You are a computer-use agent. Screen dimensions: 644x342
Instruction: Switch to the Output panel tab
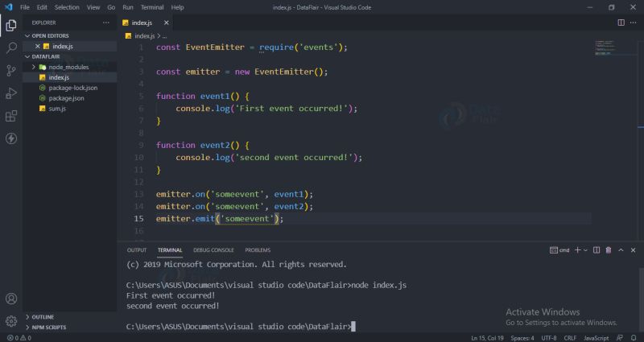click(136, 249)
